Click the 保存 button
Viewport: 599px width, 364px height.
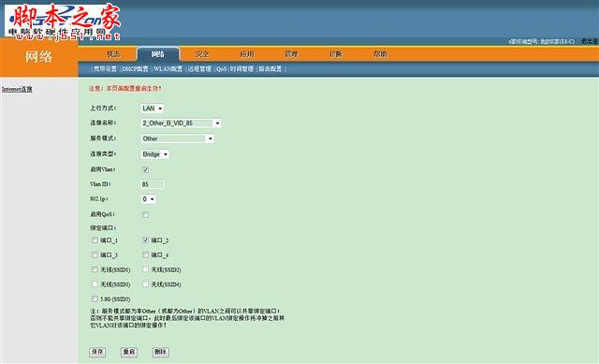pyautogui.click(x=97, y=352)
